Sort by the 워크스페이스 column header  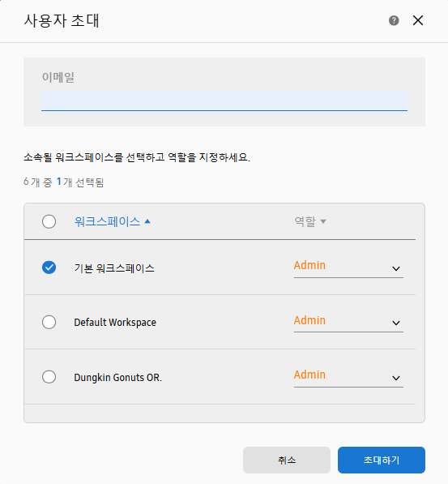(x=107, y=221)
